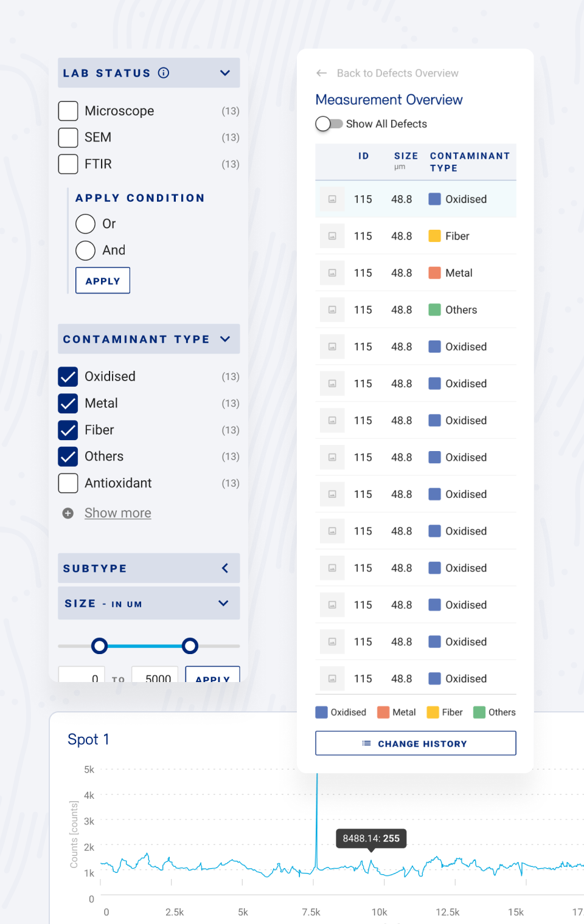Open image thumbnail of the Metal defect row
Screen dimensions: 584x924
pyautogui.click(x=332, y=273)
